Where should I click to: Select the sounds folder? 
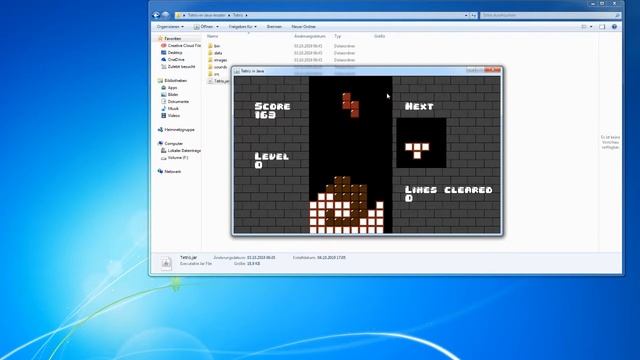217,67
